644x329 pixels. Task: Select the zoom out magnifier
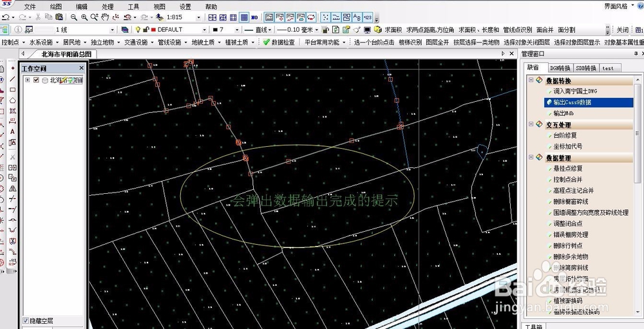click(73, 17)
